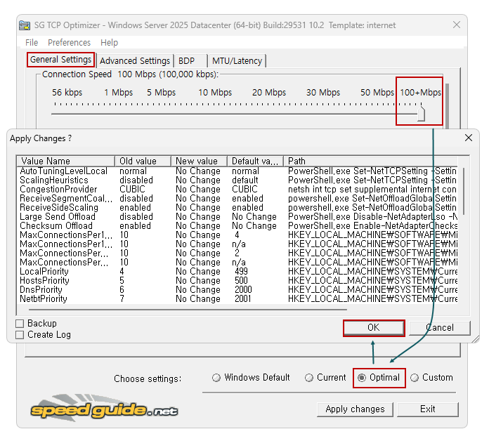The height and width of the screenshot is (448, 489).
Task: Click the Path column header
Action: coord(370,162)
